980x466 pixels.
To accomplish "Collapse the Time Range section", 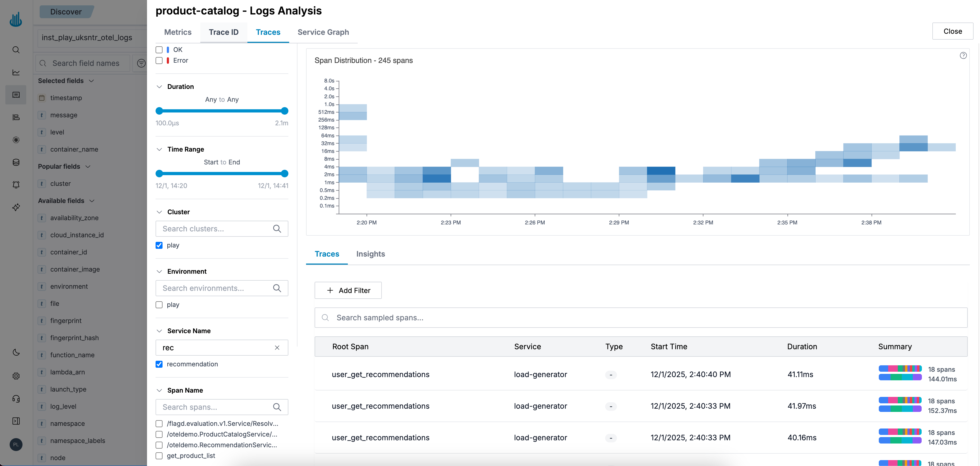I will [x=159, y=149].
